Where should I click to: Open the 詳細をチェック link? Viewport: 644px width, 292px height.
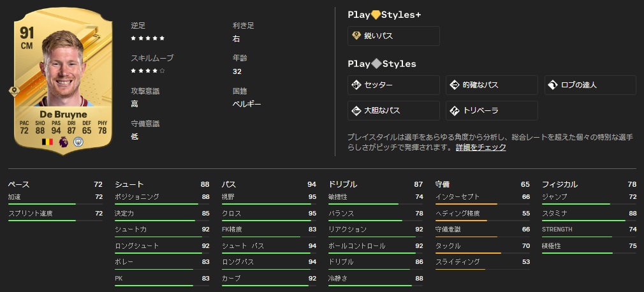481,147
